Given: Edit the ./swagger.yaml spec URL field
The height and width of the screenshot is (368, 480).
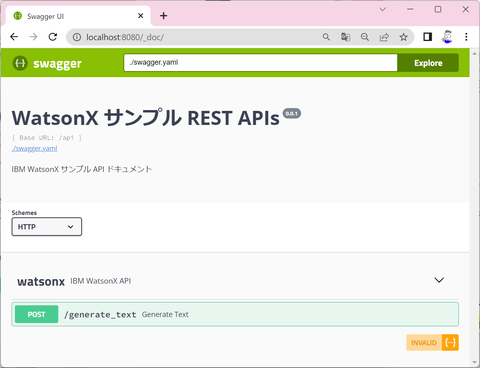Looking at the screenshot, I should pos(260,63).
